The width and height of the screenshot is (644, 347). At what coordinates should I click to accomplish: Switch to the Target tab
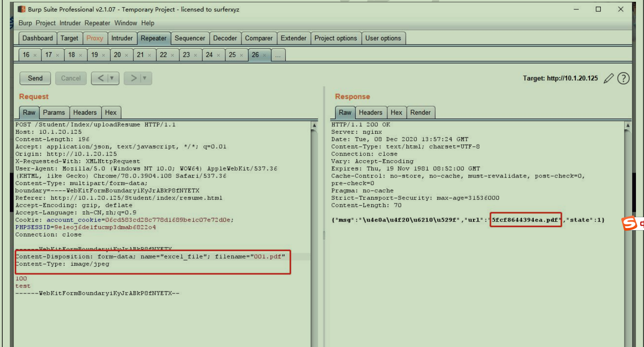[x=69, y=38]
